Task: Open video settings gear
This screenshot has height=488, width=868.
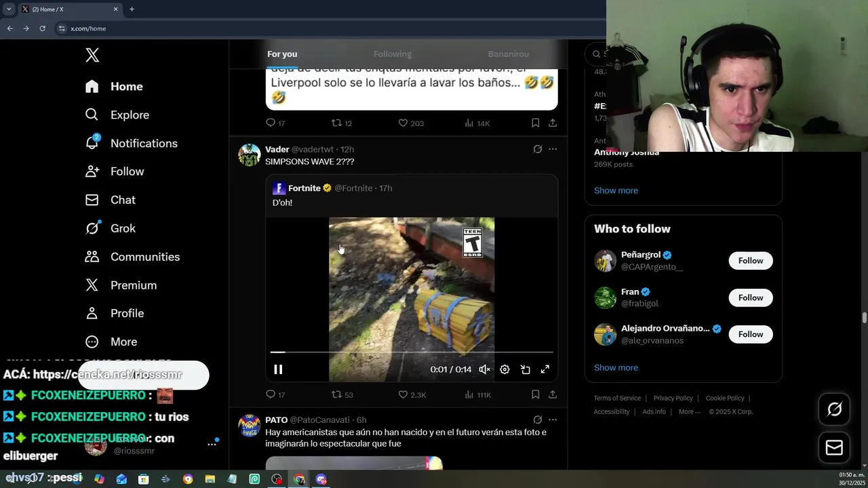Action: pos(505,369)
